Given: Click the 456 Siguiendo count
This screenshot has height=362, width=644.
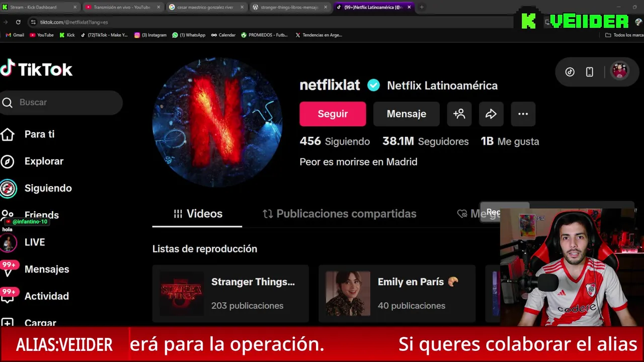Looking at the screenshot, I should click(x=335, y=141).
